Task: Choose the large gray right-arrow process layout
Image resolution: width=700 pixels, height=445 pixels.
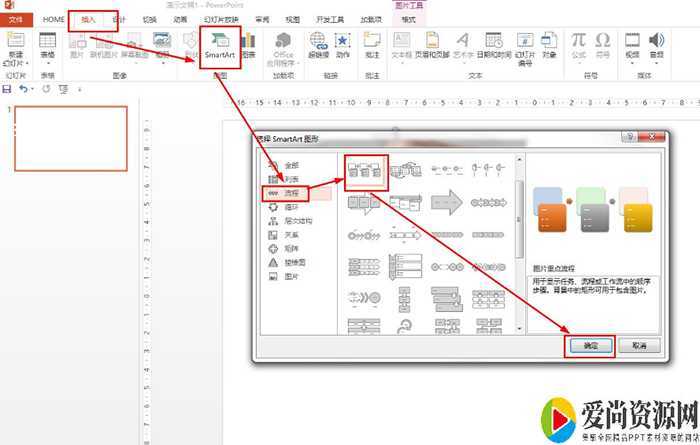Action: pos(446,203)
